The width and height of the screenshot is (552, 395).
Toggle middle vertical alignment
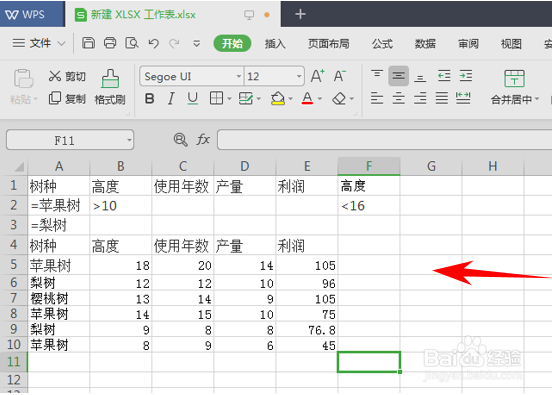(x=399, y=76)
